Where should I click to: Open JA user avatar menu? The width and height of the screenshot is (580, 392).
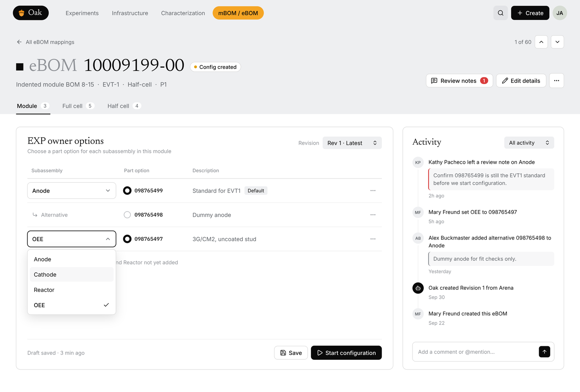tap(560, 13)
